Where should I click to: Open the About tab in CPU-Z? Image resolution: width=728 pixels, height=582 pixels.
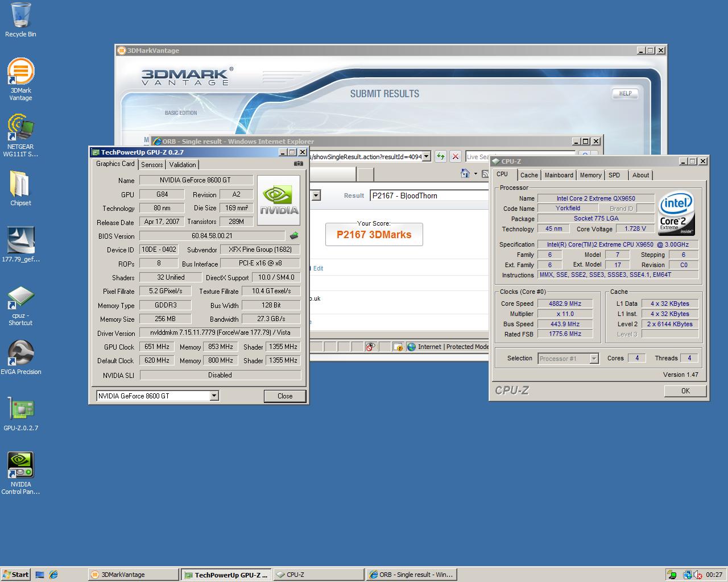coord(640,175)
